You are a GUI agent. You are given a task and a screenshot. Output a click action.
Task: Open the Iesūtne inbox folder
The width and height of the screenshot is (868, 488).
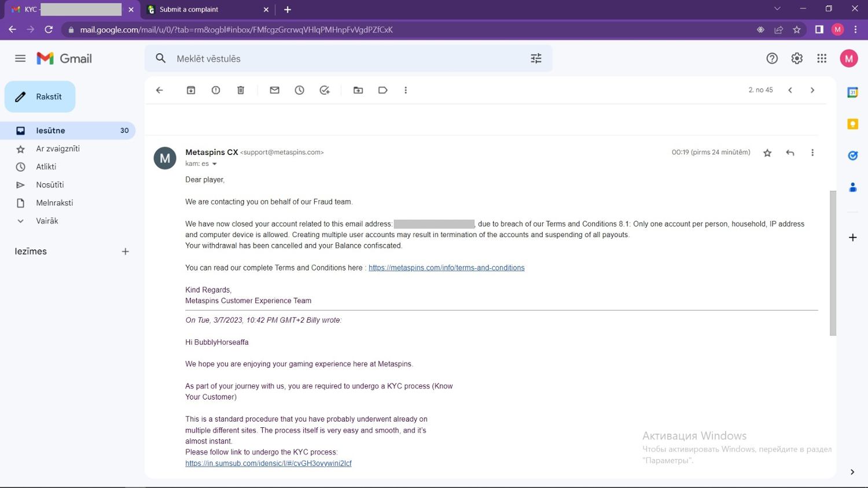click(x=51, y=131)
